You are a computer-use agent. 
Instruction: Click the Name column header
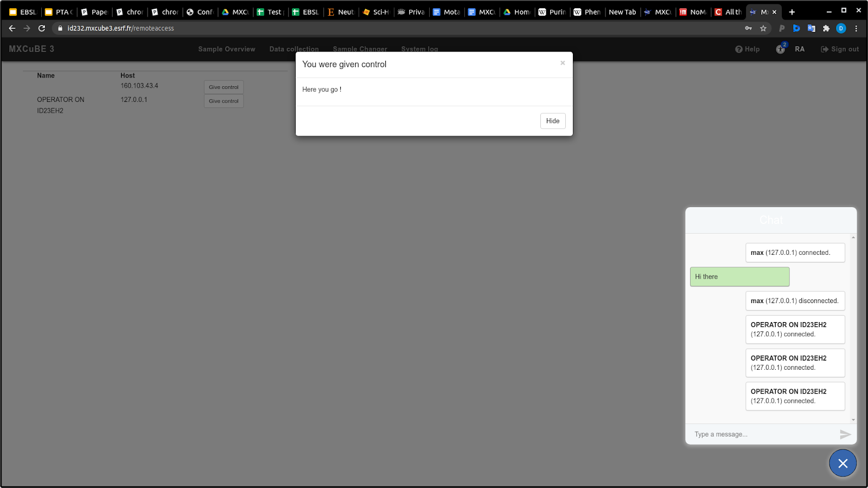(46, 75)
